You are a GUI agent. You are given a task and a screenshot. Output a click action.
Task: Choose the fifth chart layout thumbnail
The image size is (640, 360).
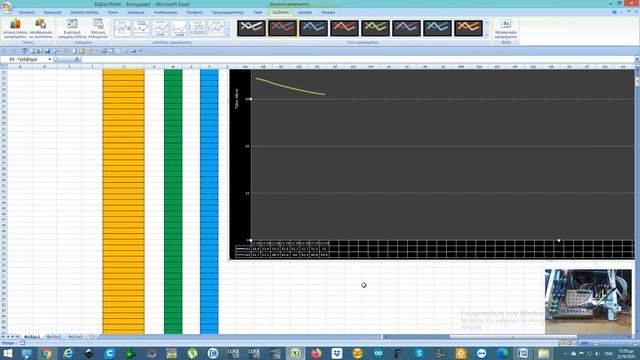[198, 29]
